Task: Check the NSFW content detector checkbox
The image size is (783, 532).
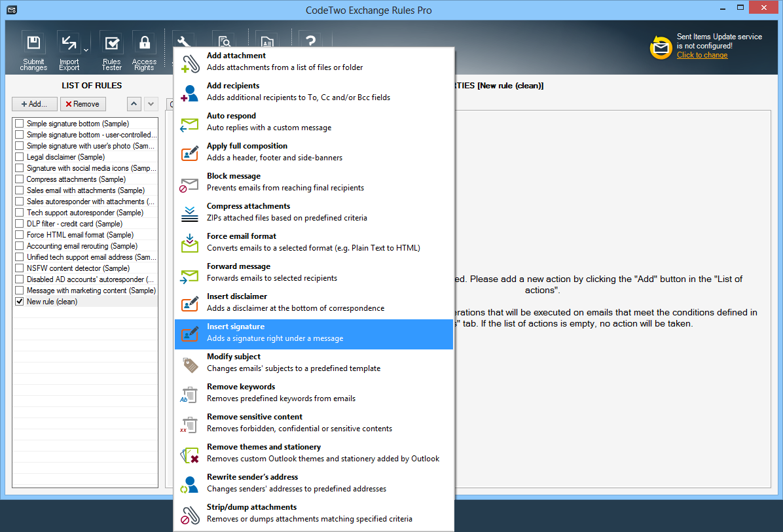Action: tap(20, 268)
